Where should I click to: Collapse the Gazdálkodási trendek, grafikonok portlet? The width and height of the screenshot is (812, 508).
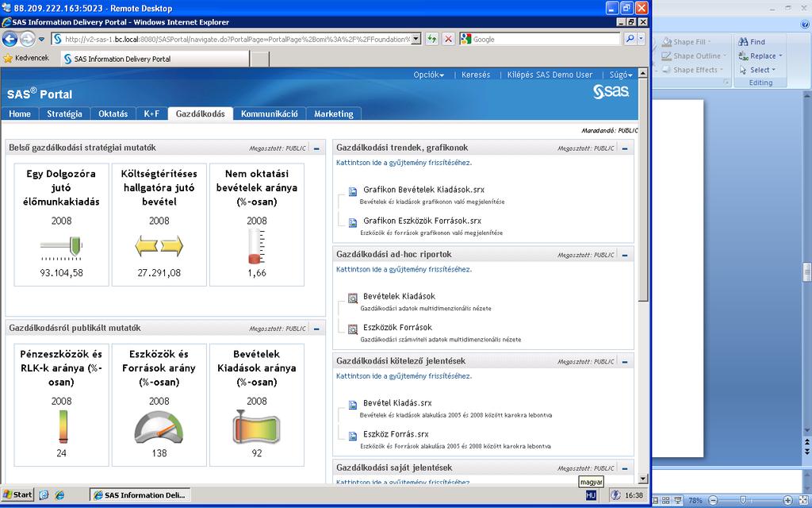click(625, 148)
